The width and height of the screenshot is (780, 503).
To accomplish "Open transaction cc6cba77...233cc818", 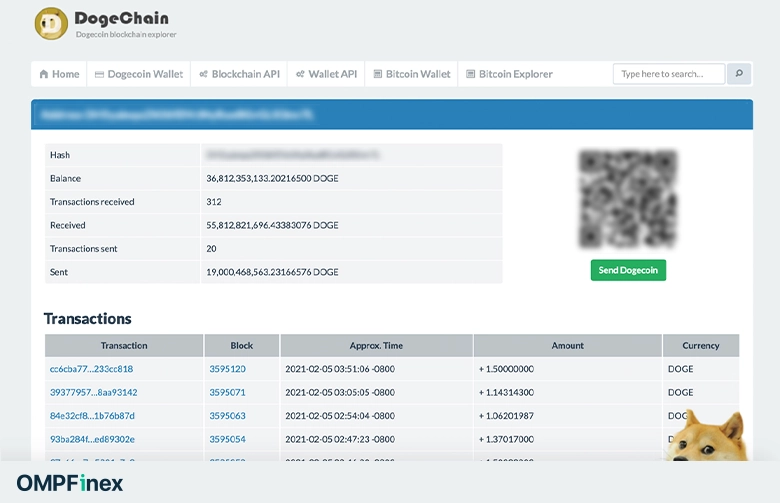I will click(92, 369).
